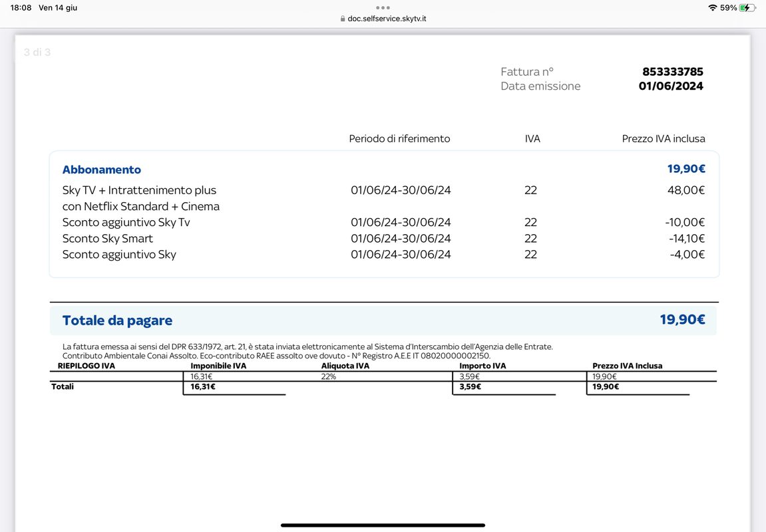The height and width of the screenshot is (532, 766).
Task: Tap the 'La fattura emessa ai sensi' note
Action: pos(307,346)
